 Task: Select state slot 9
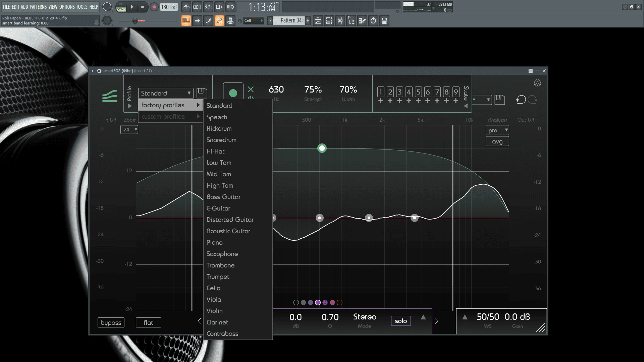[x=456, y=92]
